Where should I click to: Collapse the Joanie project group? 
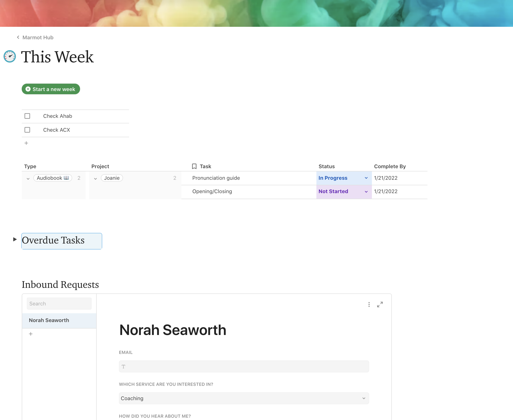pos(96,179)
